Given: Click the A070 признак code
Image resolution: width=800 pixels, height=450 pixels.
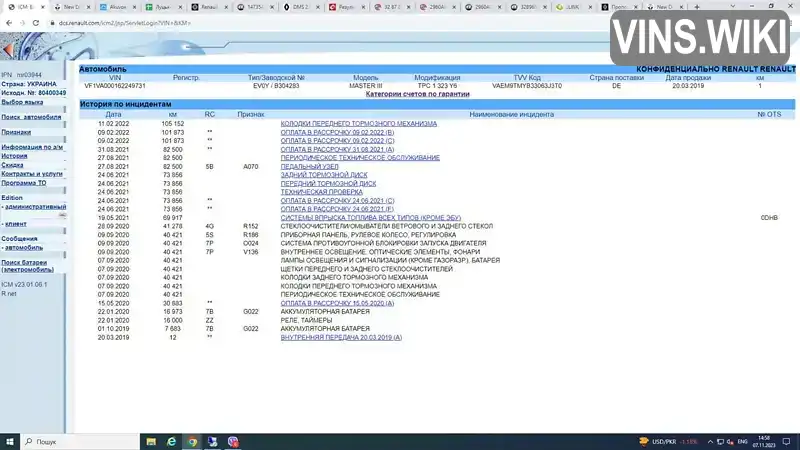Looking at the screenshot, I should [x=251, y=166].
